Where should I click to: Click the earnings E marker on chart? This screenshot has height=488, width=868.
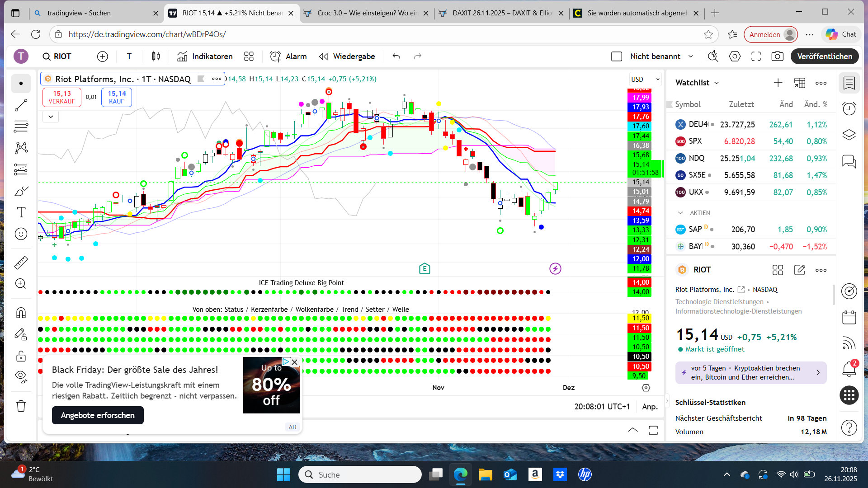pos(424,269)
